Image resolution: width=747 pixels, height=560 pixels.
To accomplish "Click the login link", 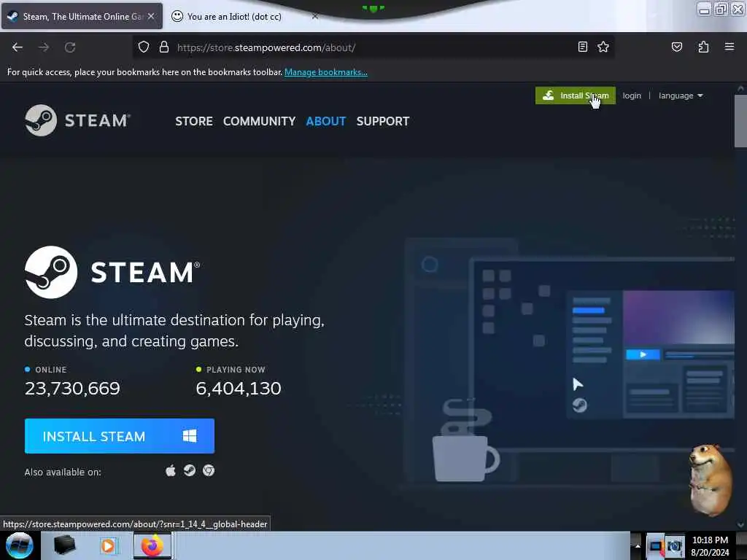I will (632, 96).
